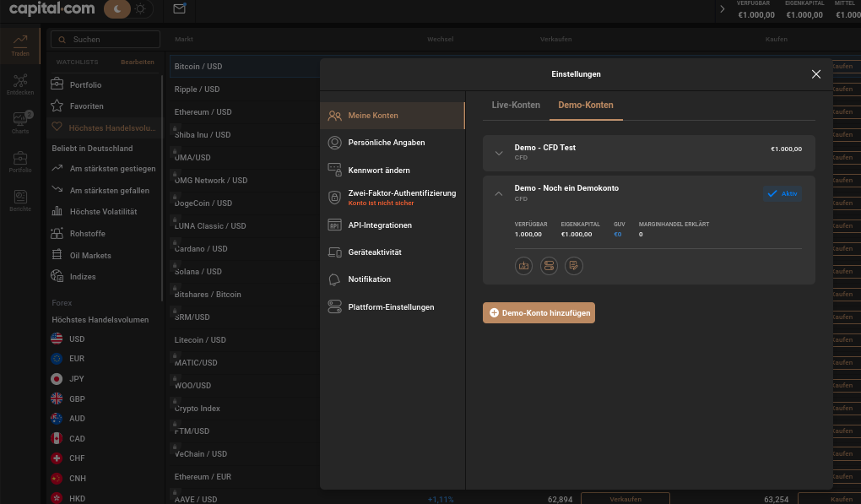Screen dimensions: 861x504
Task: Click the edit account name icon
Action: click(574, 266)
